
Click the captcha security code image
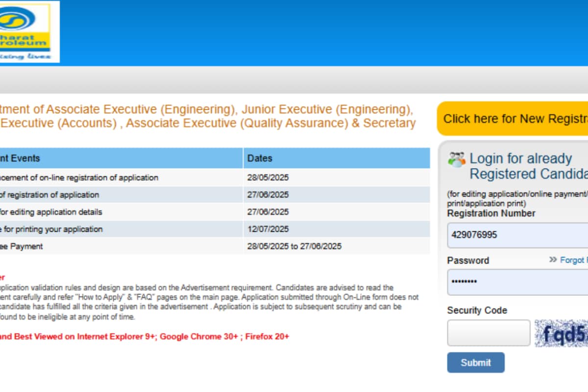pyautogui.click(x=561, y=333)
